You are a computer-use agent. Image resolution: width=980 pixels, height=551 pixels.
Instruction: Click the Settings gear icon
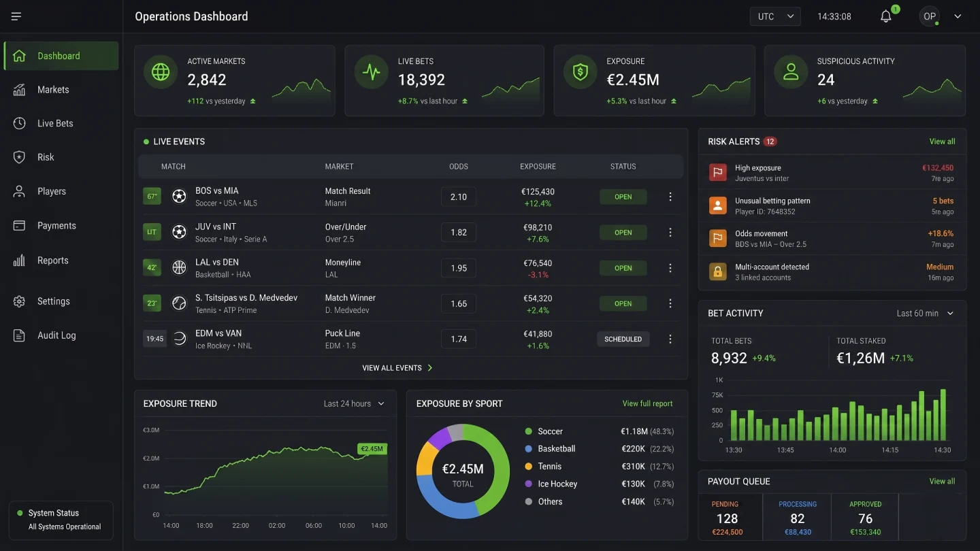click(x=19, y=301)
